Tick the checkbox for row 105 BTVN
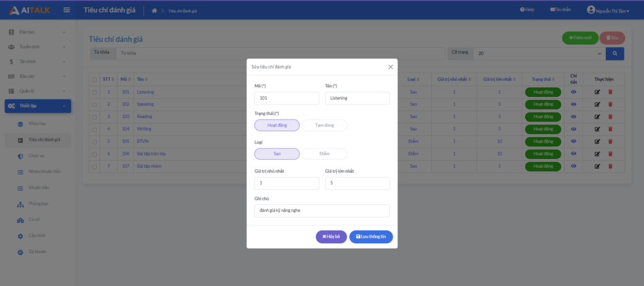The height and width of the screenshot is (286, 644). pos(94,141)
